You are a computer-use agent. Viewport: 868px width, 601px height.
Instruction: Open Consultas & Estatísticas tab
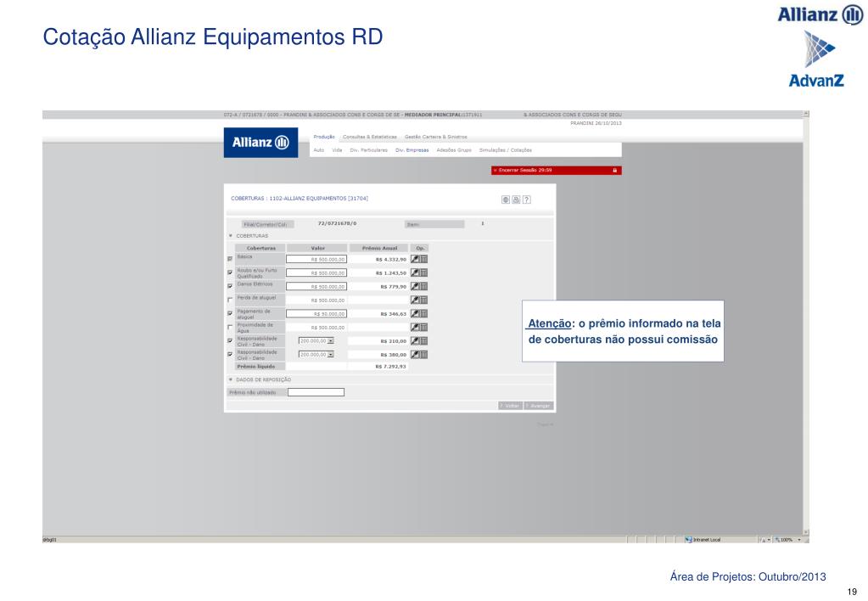pyautogui.click(x=370, y=137)
